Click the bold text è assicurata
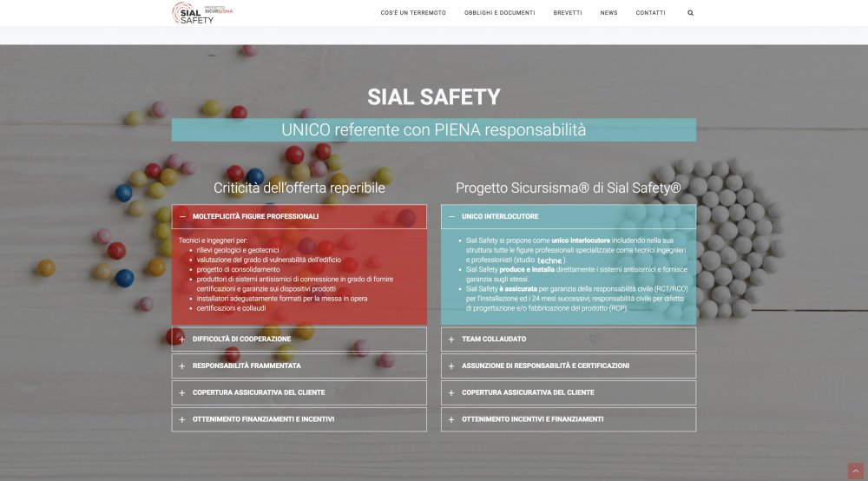 [518, 289]
